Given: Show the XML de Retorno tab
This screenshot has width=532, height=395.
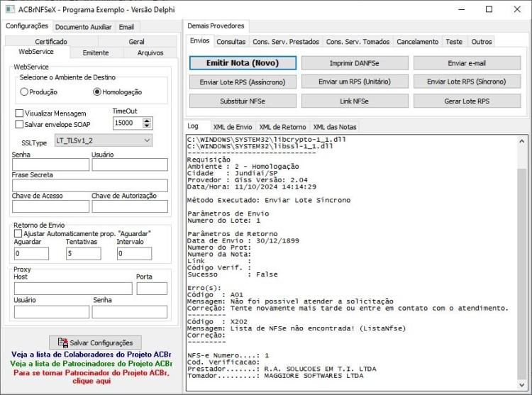Looking at the screenshot, I should [282, 127].
